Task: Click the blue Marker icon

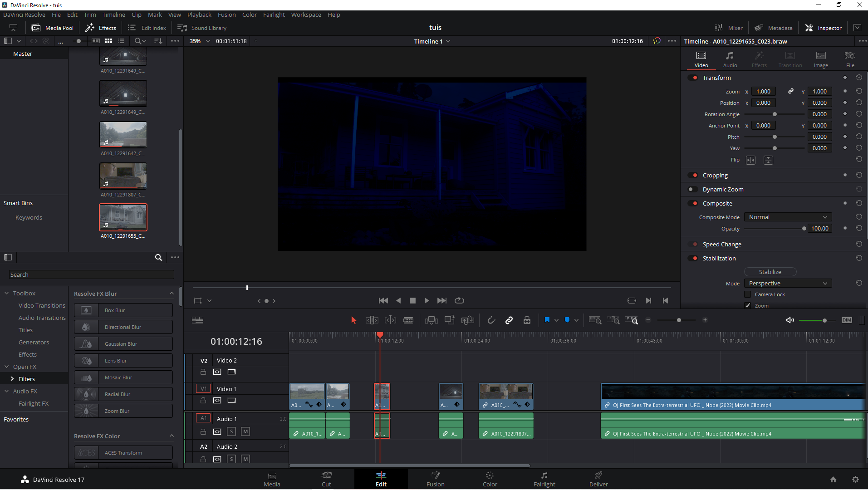Action: point(567,320)
